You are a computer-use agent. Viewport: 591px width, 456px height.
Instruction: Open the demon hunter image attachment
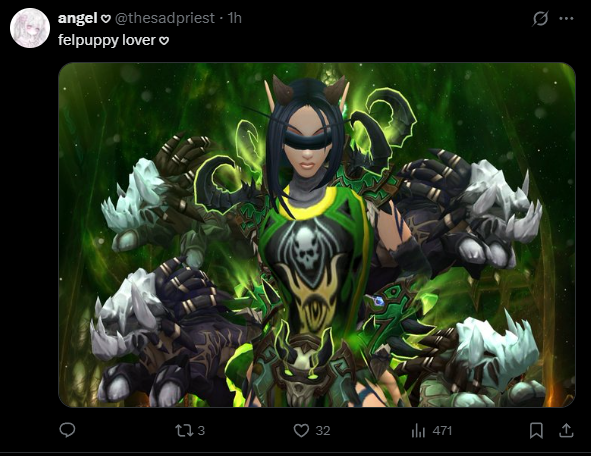point(317,235)
